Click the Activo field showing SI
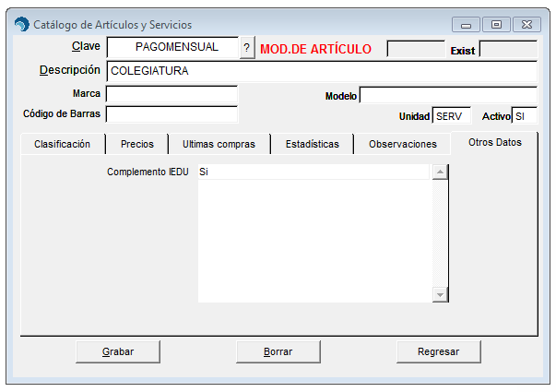 pos(525,116)
